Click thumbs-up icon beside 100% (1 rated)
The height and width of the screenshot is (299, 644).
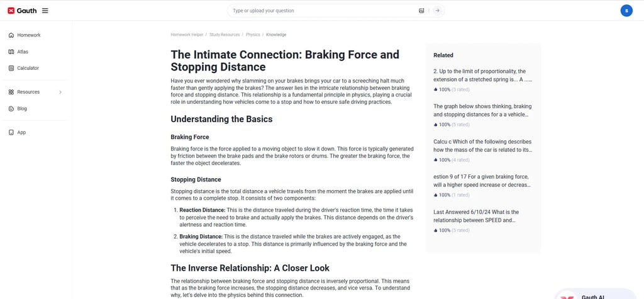point(435,195)
